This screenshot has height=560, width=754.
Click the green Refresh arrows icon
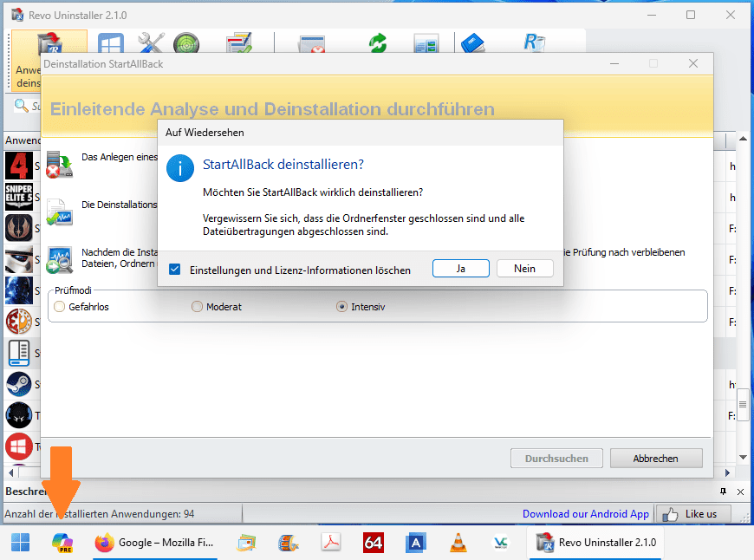click(378, 42)
